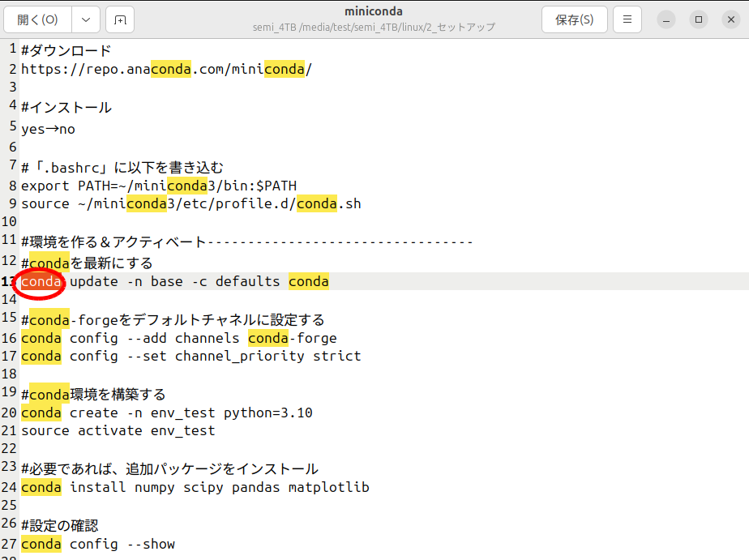Viewport: 749px width, 560px height.
Task: Click the 'yes→no' line
Action: click(x=49, y=129)
